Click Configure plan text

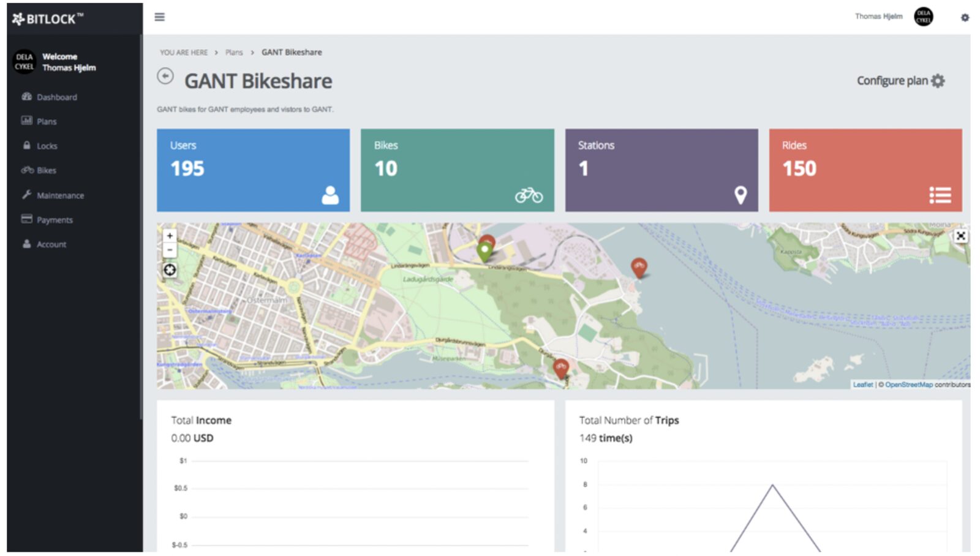892,81
